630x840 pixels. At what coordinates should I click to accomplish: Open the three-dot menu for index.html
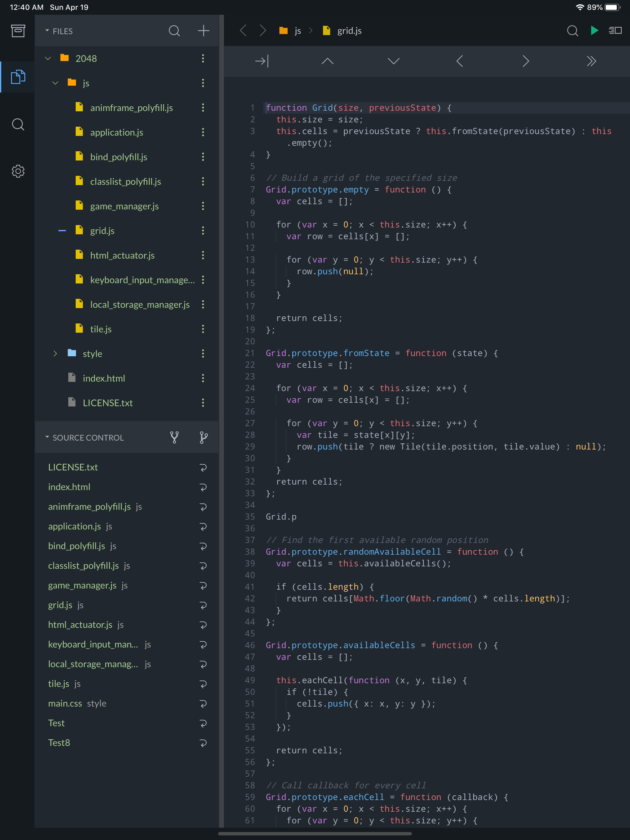[203, 378]
